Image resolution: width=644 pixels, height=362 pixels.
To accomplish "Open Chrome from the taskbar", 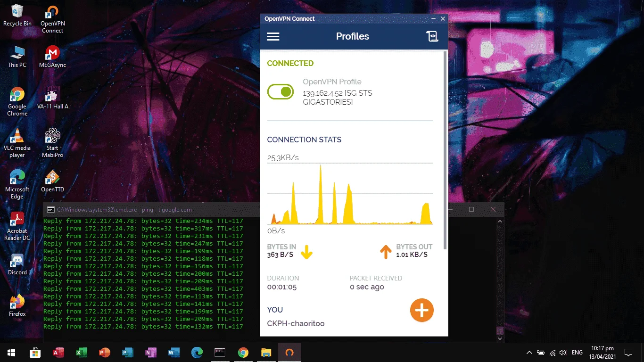I will (243, 353).
